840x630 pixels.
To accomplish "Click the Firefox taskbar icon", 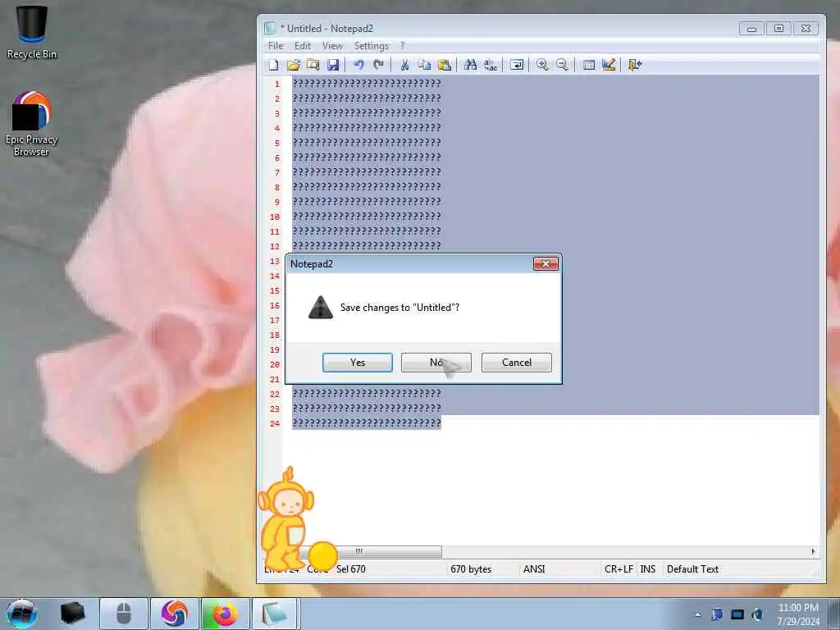I will [x=225, y=614].
